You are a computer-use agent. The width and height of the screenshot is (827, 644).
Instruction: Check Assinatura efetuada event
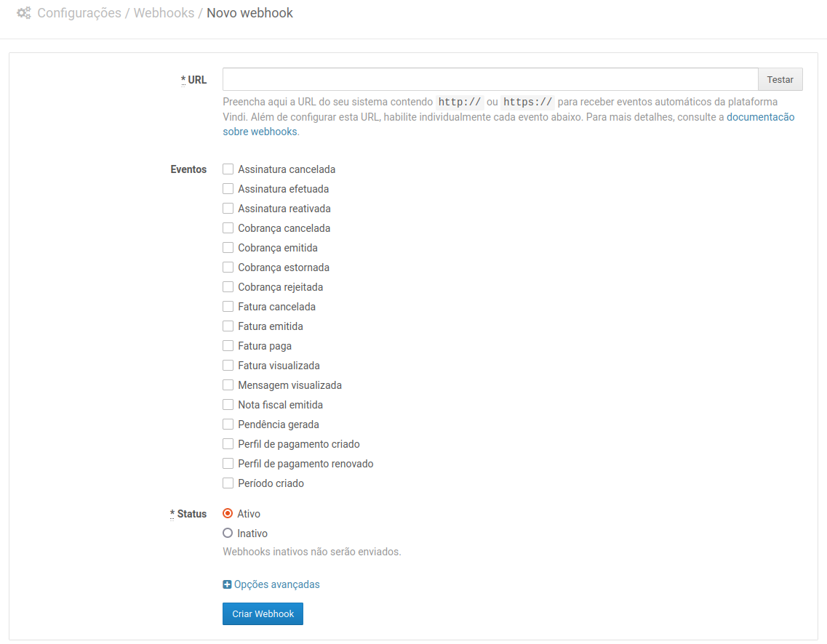[228, 189]
